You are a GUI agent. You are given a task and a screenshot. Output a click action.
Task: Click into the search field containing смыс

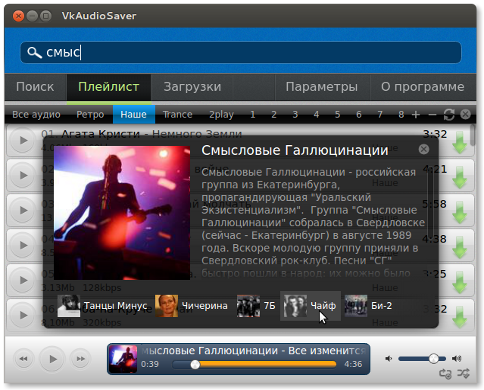(241, 53)
